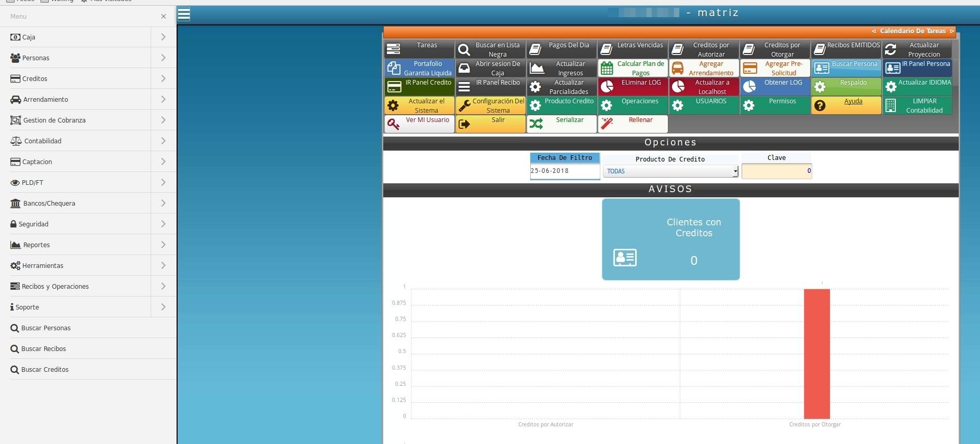Click the ELiminar LOG pie chart icon

coord(607,87)
